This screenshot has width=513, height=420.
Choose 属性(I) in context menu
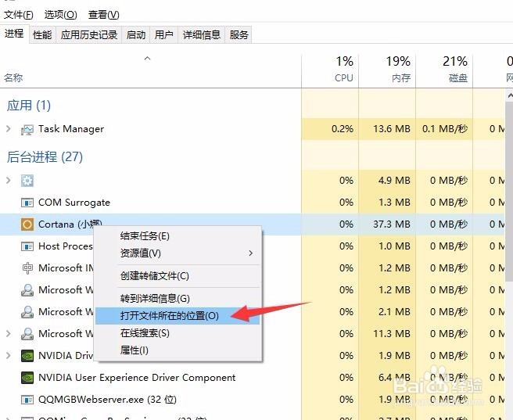178,350
